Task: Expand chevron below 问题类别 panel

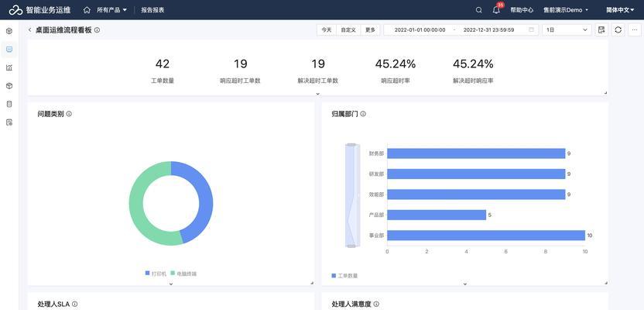Action: pyautogui.click(x=171, y=284)
